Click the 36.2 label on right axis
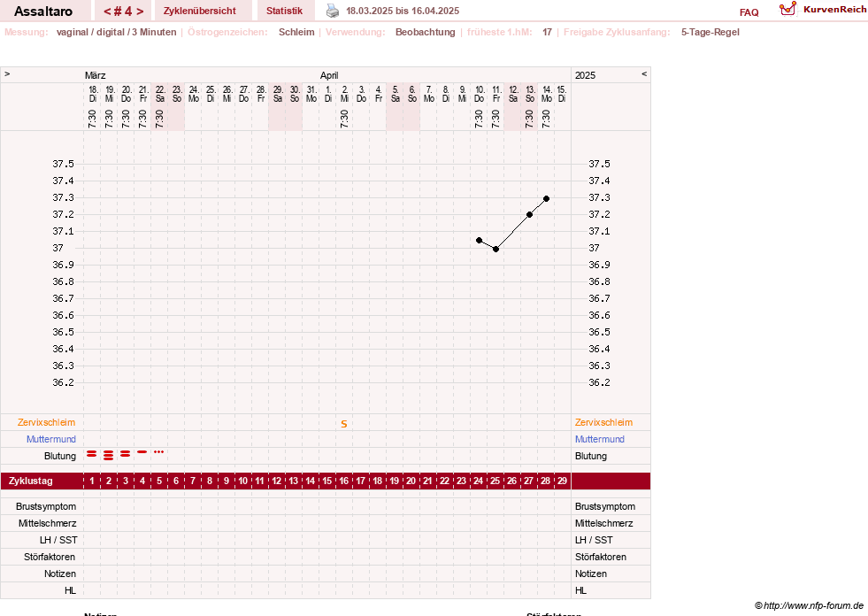The image size is (868, 616). tap(600, 382)
